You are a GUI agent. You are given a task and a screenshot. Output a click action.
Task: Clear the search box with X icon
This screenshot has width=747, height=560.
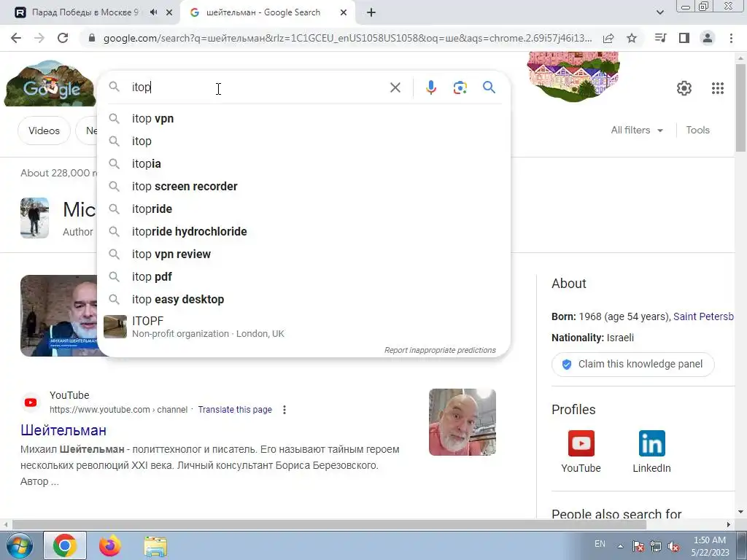pyautogui.click(x=395, y=87)
